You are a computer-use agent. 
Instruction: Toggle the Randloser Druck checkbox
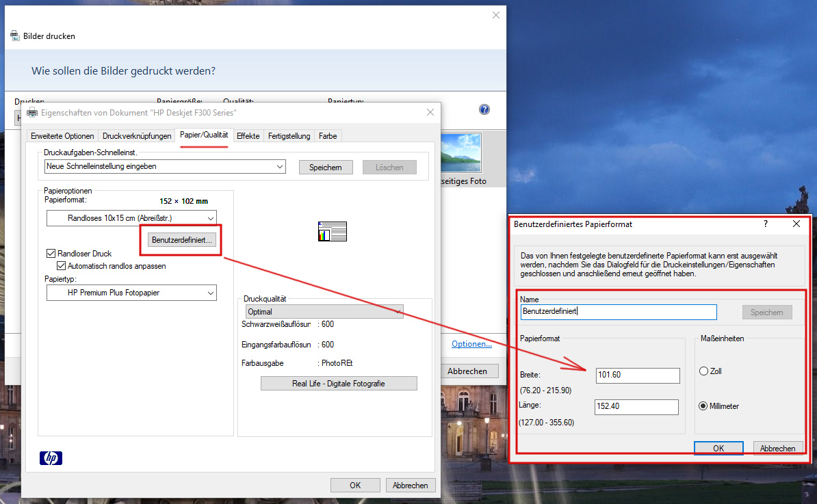(51, 254)
